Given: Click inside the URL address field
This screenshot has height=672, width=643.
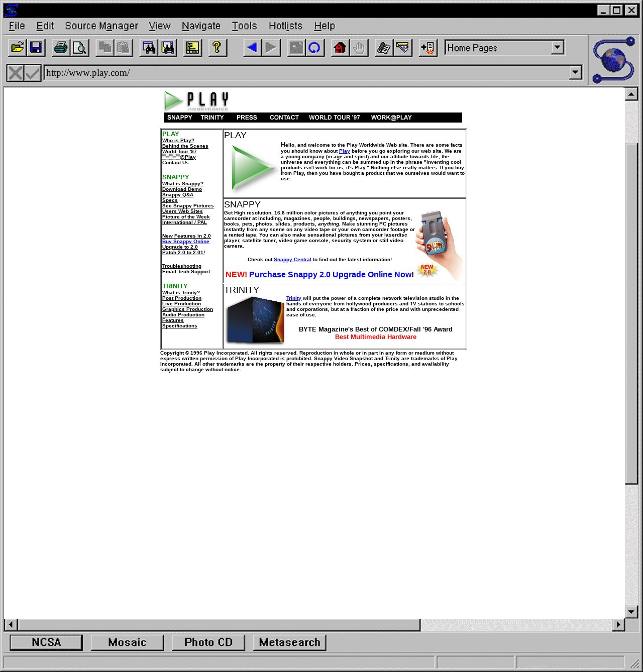Looking at the screenshot, I should pyautogui.click(x=301, y=73).
